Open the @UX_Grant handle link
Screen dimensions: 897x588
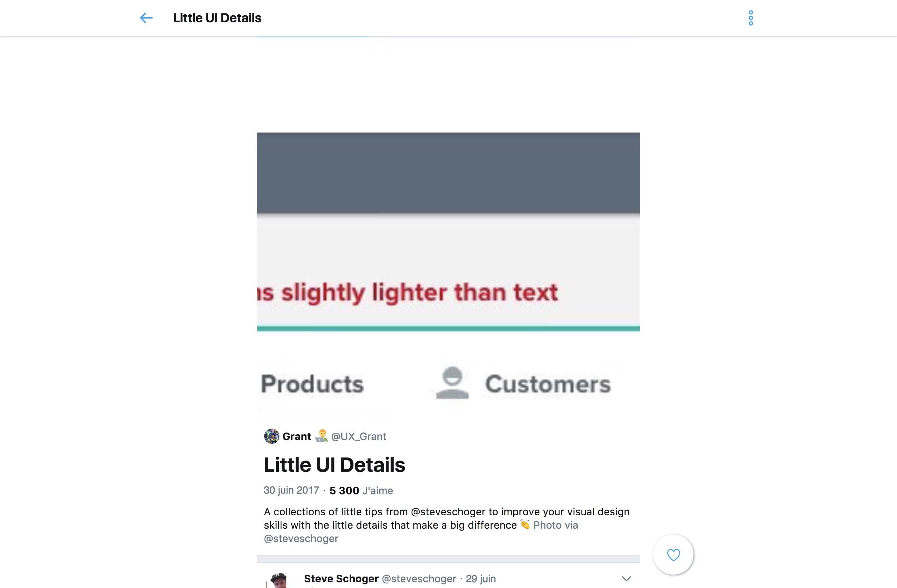point(359,436)
